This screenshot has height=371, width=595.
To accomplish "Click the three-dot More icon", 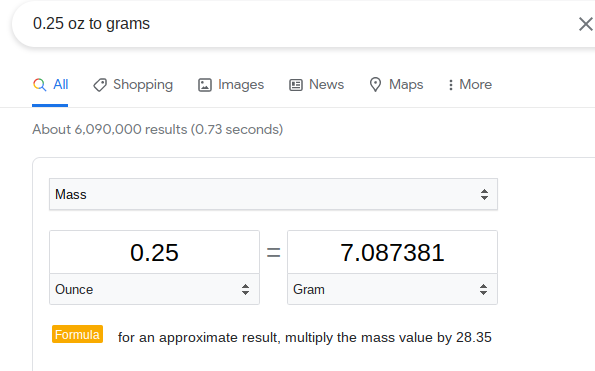I will [450, 85].
